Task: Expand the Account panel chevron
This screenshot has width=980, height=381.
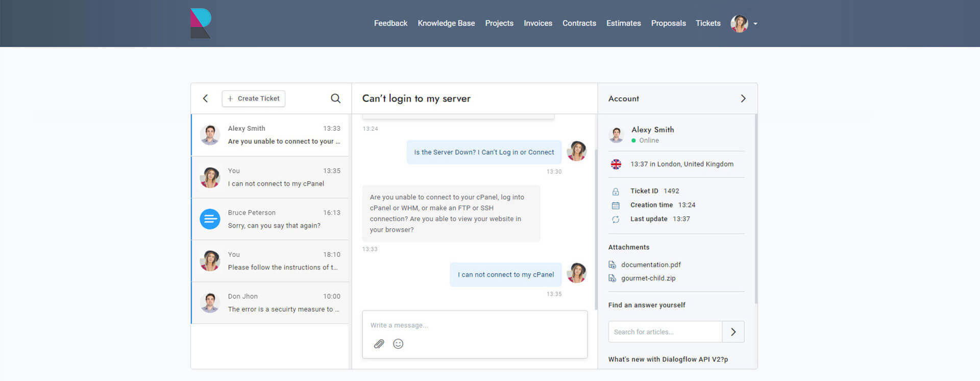Action: [743, 99]
